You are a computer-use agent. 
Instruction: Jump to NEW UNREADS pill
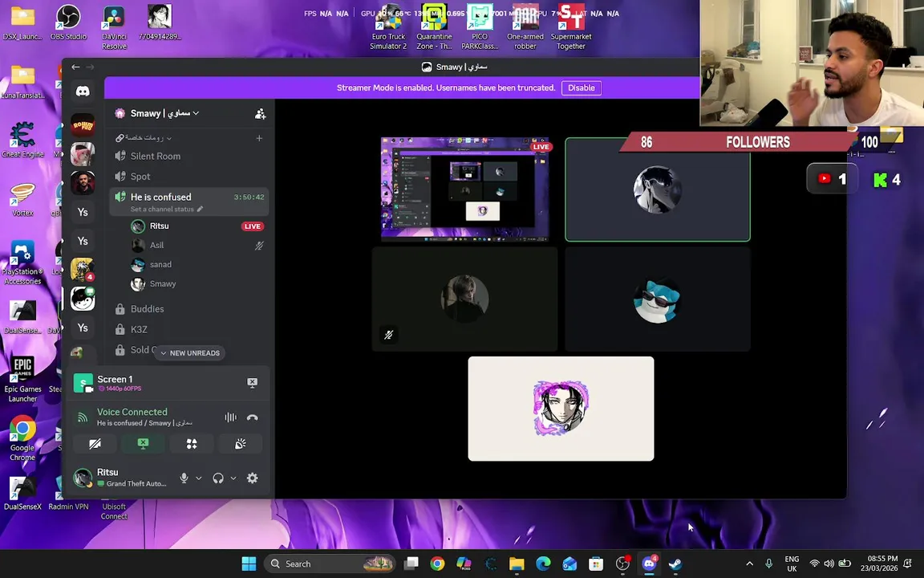(x=190, y=352)
